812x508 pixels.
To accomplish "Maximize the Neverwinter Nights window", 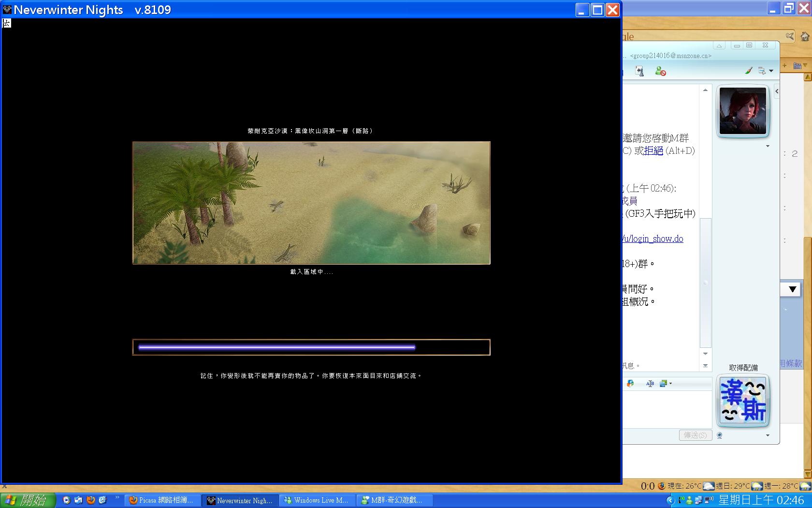I will [x=598, y=10].
